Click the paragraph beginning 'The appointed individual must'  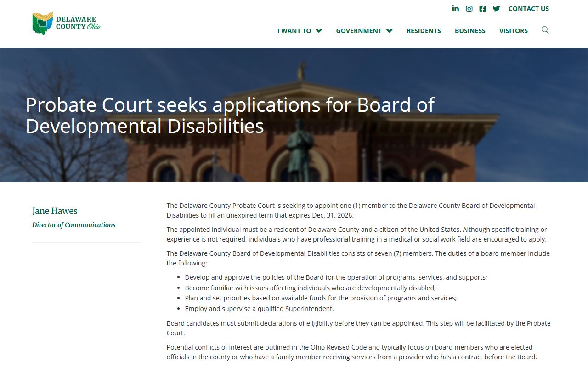click(x=356, y=234)
